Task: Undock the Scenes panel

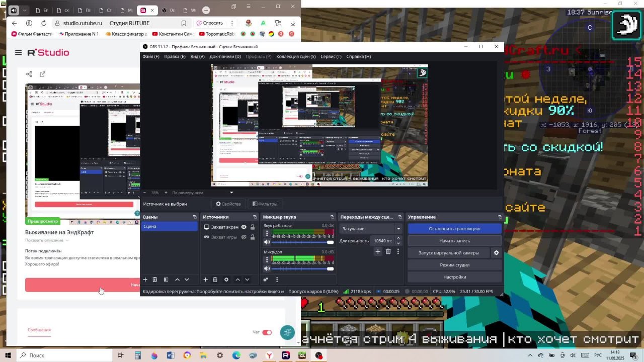Action: pos(195,217)
